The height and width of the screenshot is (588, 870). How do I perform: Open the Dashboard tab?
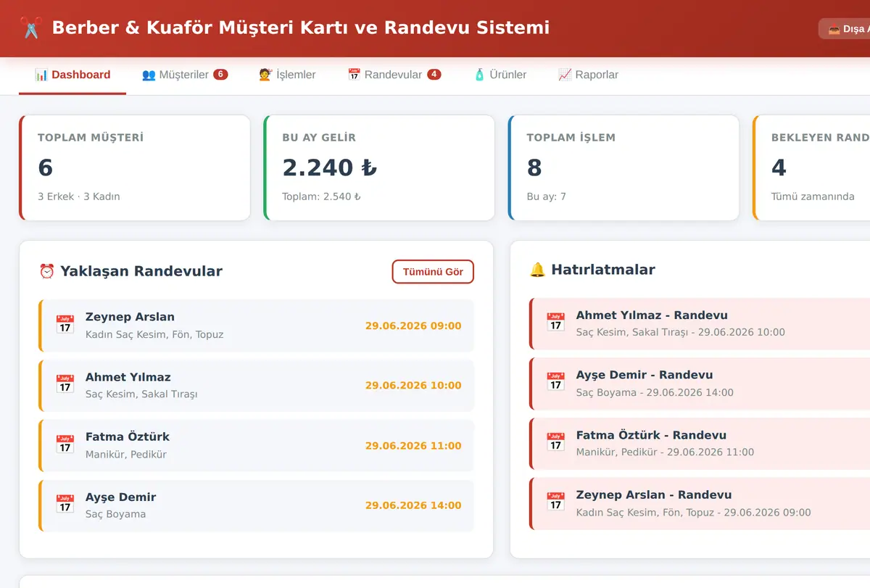(x=72, y=75)
